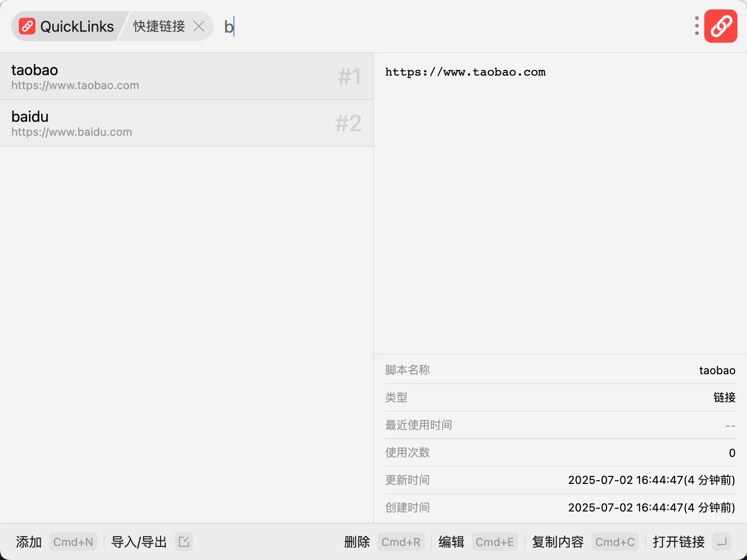The width and height of the screenshot is (747, 560).
Task: Select the QuickLinks breadcrumb label
Action: coord(77,27)
